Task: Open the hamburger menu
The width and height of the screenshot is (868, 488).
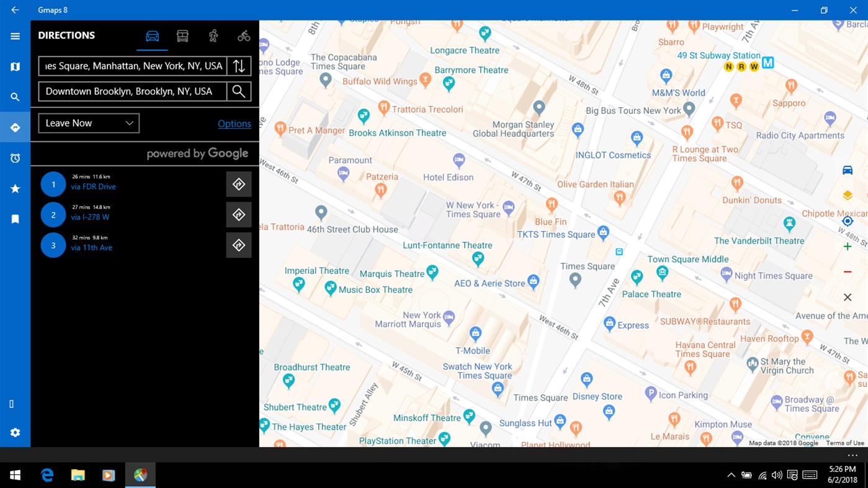Action: [14, 36]
